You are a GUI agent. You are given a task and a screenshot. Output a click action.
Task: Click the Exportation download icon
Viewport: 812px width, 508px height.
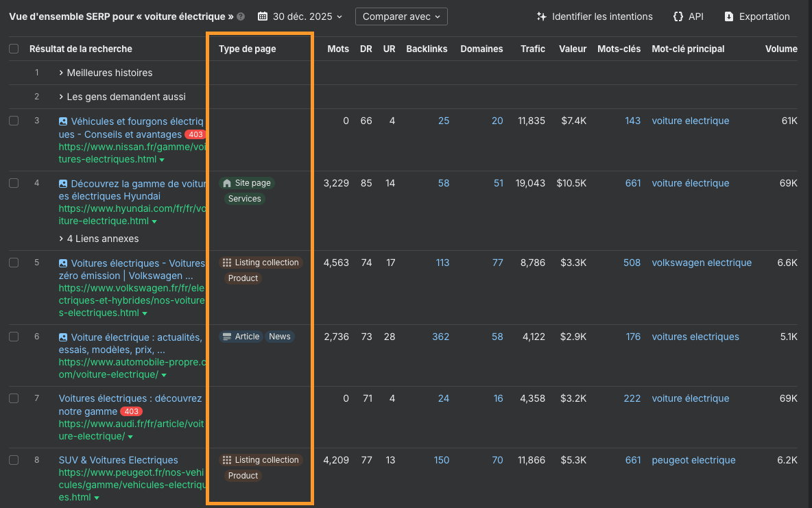(728, 16)
